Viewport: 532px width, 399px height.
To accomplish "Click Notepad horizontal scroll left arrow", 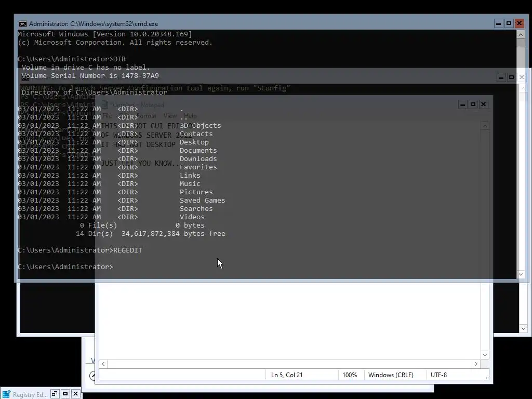I will (x=103, y=364).
